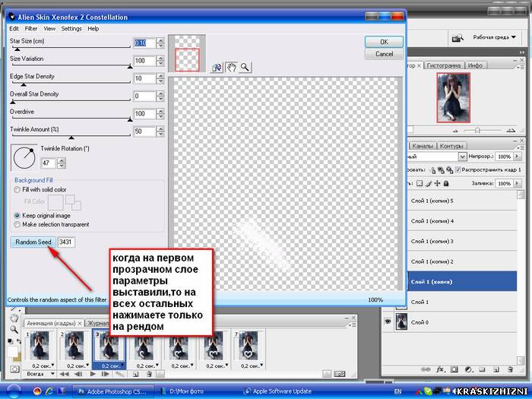Lock transparent pixels icon
Screen dimensions: 532x399
coord(420,184)
